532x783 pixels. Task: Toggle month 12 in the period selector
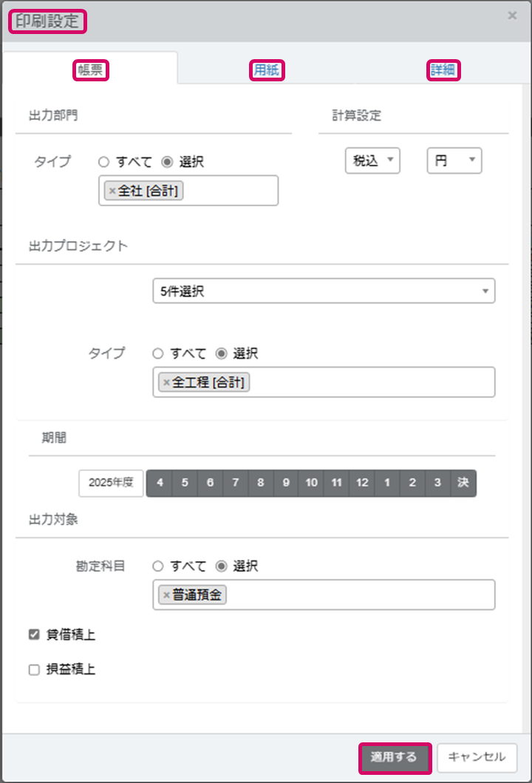coord(362,483)
